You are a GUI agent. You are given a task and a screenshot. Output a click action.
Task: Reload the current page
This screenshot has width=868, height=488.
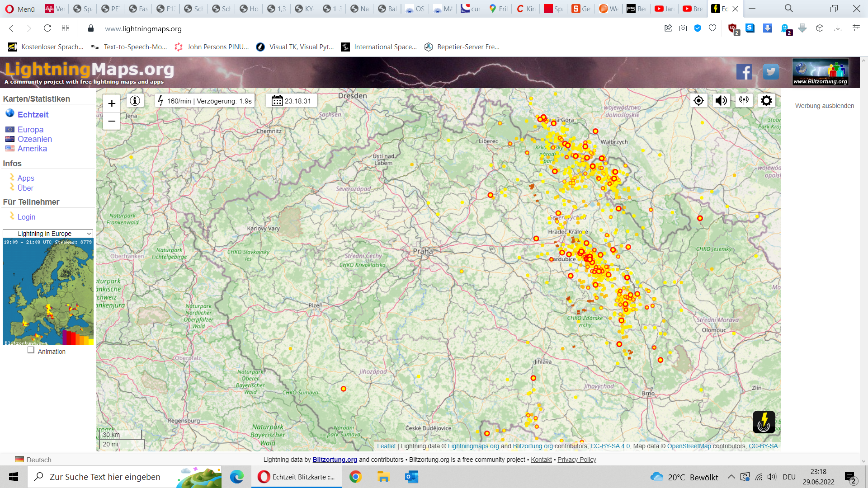47,28
